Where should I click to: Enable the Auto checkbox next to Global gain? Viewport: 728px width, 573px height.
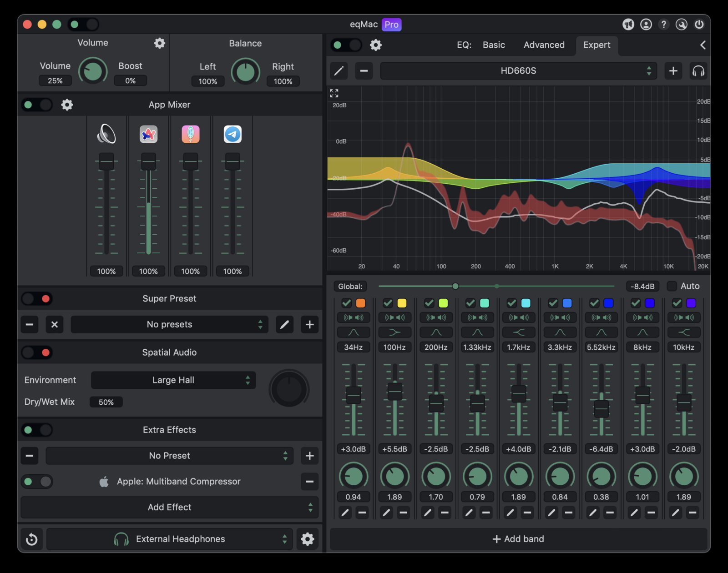click(x=671, y=286)
